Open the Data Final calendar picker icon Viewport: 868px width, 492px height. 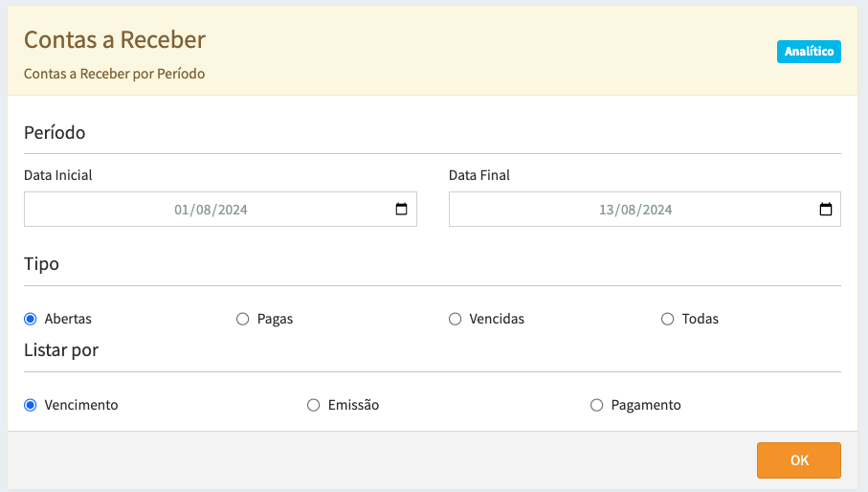[825, 210]
